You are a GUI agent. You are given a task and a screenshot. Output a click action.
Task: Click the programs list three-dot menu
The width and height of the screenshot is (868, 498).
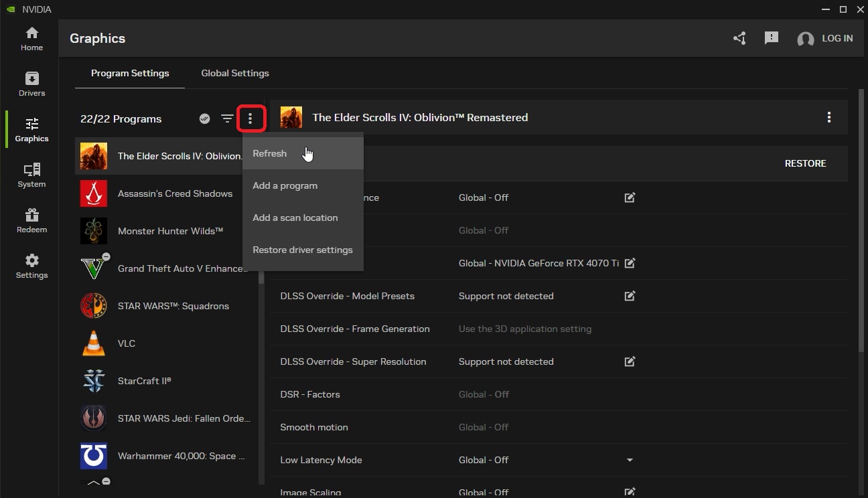[x=250, y=118]
